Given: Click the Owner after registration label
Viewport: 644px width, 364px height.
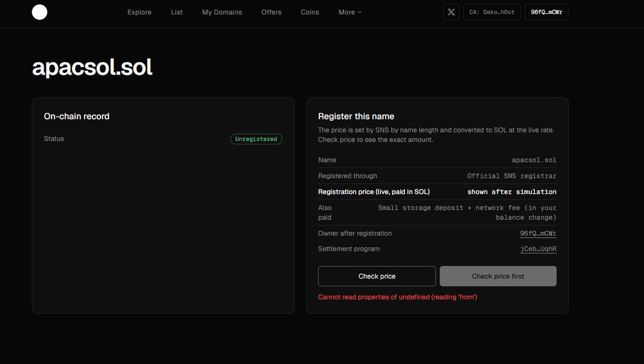Looking at the screenshot, I should (x=355, y=234).
